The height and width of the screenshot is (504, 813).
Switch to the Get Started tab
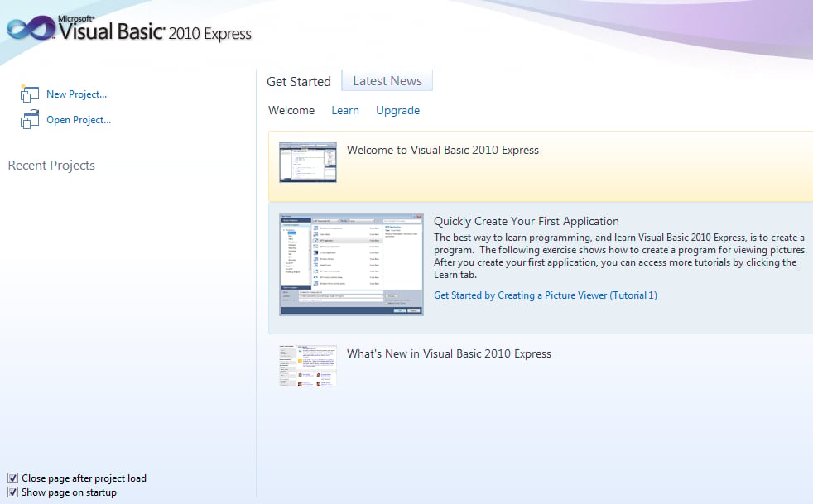click(299, 81)
